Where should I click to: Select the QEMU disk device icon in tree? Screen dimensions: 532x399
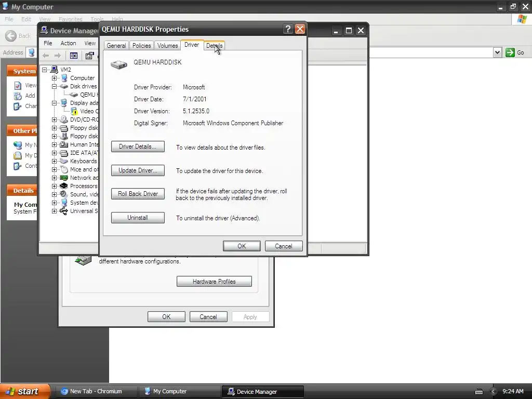click(74, 95)
